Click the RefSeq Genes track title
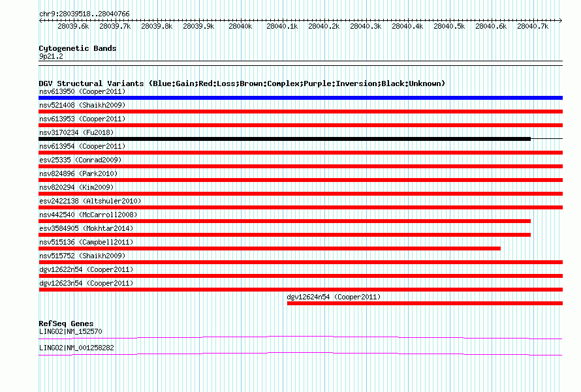The image size is (581, 392). tap(66, 324)
